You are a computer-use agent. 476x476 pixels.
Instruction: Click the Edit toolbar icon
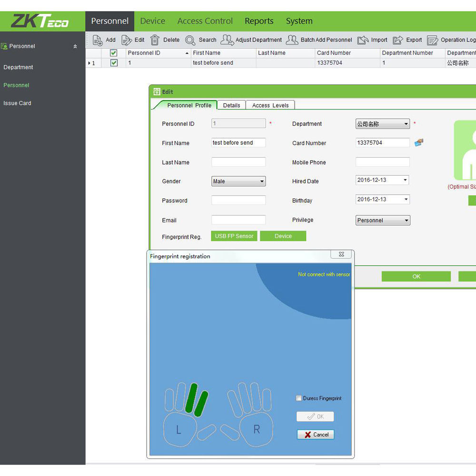pyautogui.click(x=127, y=40)
